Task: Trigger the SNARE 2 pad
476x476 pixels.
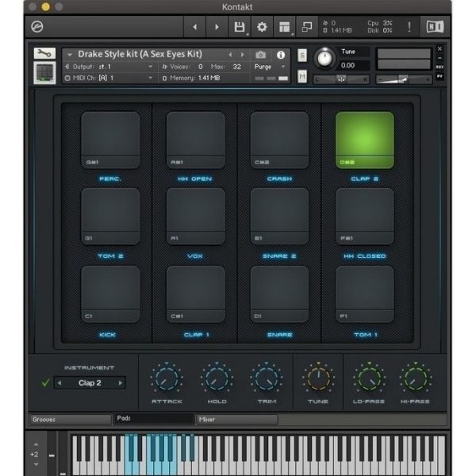Action: (x=279, y=217)
